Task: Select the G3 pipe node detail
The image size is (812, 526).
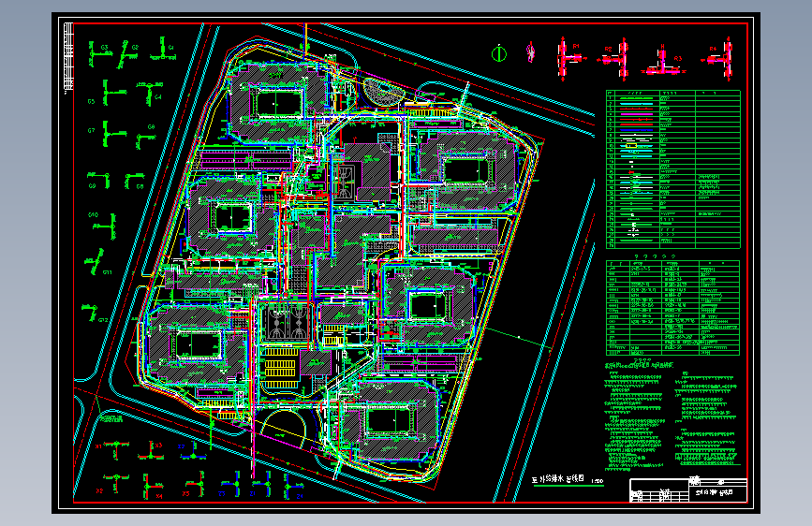Action: (99, 54)
